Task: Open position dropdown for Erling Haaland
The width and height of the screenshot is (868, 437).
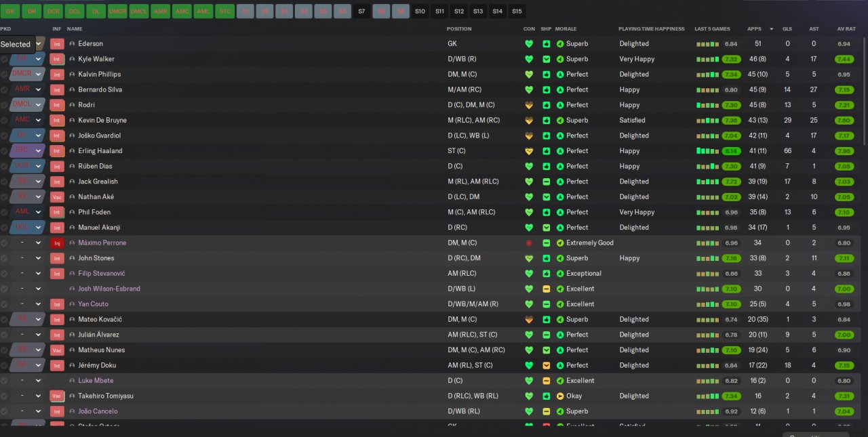Action: pos(39,151)
